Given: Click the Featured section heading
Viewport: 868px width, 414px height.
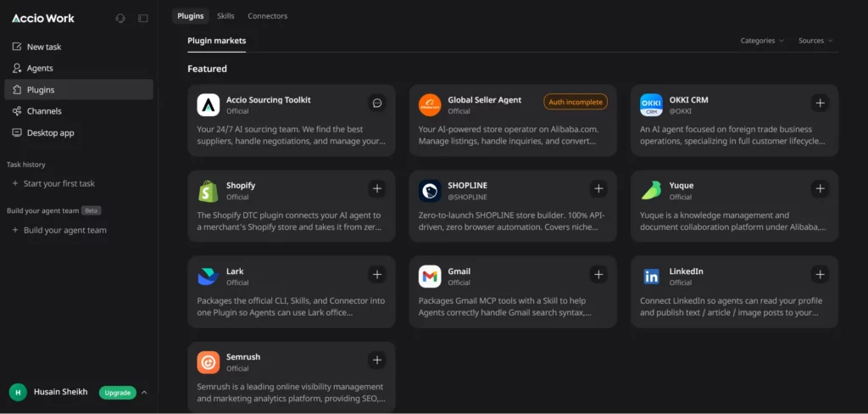Looking at the screenshot, I should click(207, 69).
